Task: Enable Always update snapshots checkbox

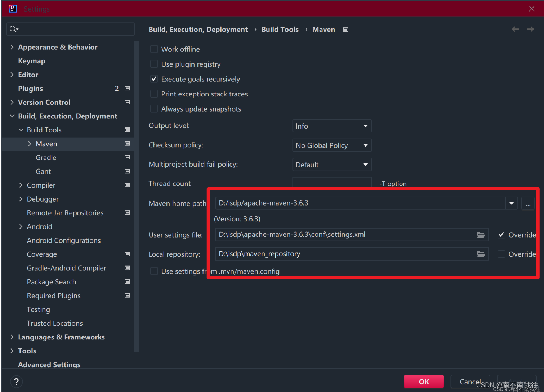Action: coord(154,109)
